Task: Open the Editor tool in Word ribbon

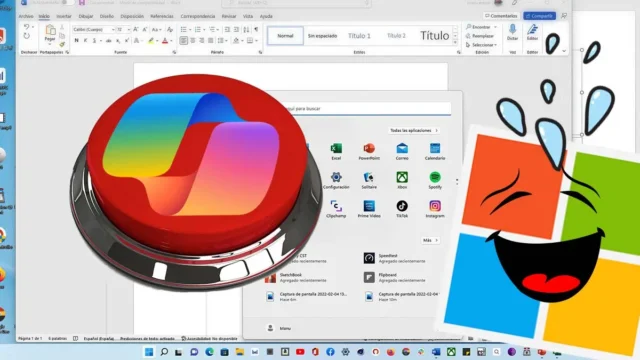Action: 532,32
